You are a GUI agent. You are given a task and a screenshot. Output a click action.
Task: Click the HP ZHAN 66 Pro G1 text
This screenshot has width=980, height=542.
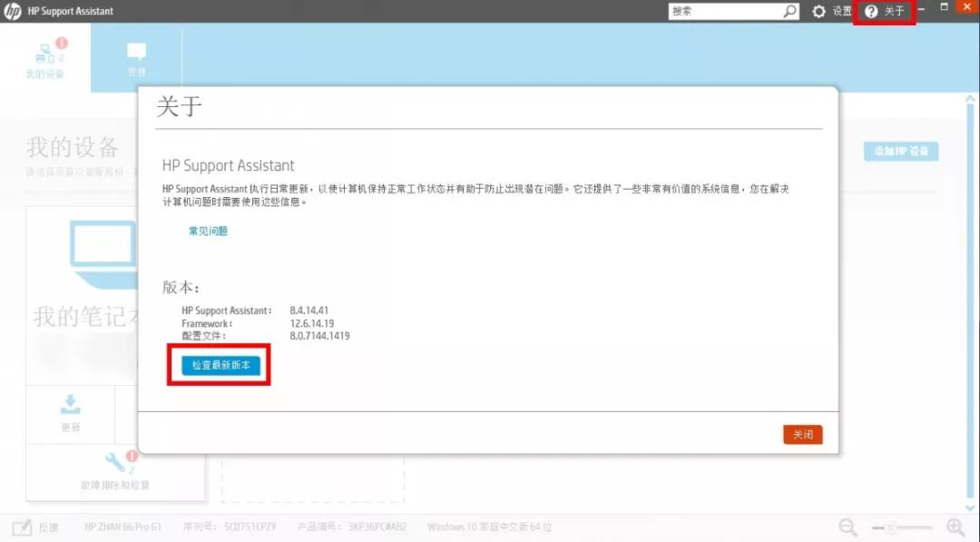[x=122, y=527]
